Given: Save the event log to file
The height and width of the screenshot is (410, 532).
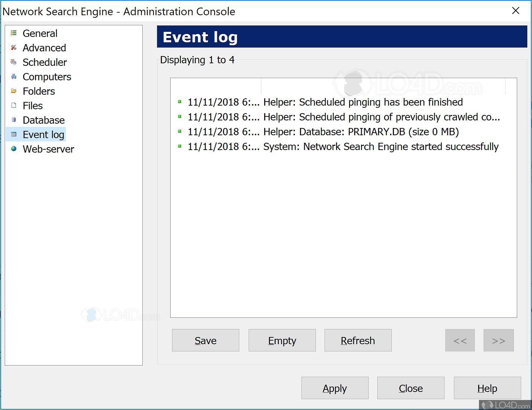Looking at the screenshot, I should point(205,340).
